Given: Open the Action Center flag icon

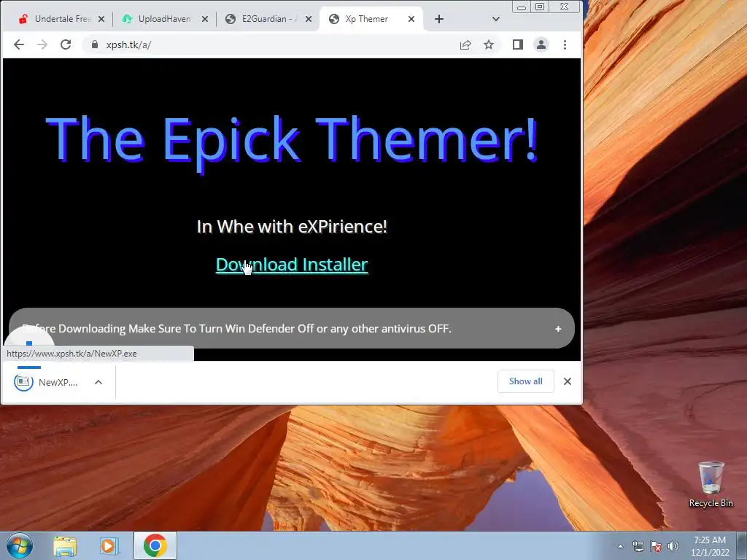Looking at the screenshot, I should [x=656, y=546].
